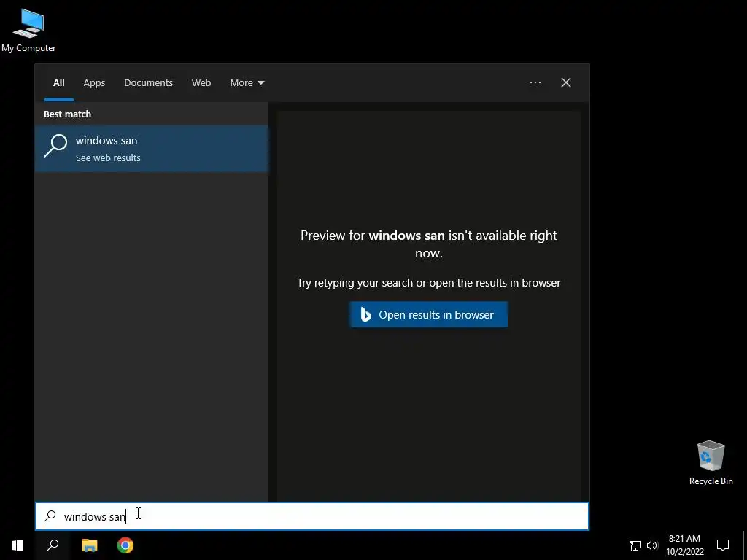Switch to the All search tab
Screen dimensions: 747x560
58,83
